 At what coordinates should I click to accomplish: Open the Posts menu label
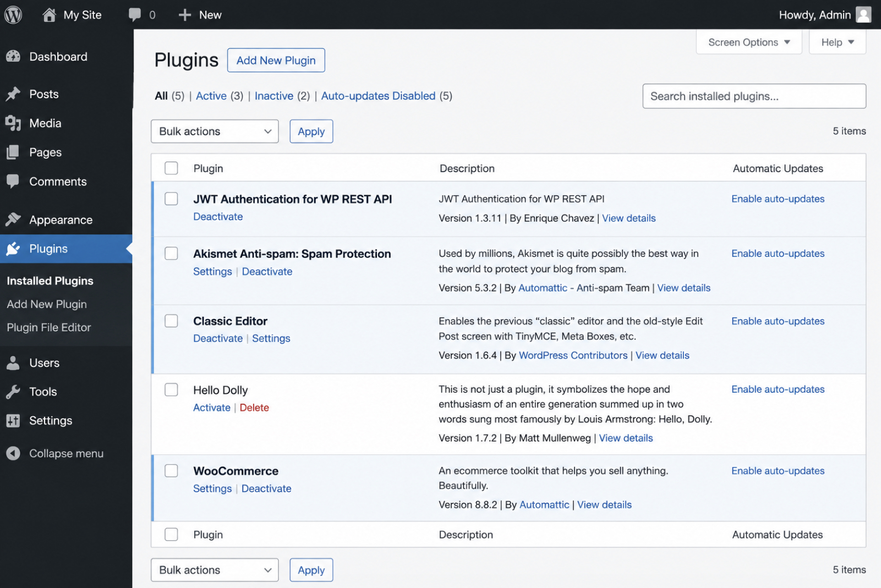[x=44, y=94]
